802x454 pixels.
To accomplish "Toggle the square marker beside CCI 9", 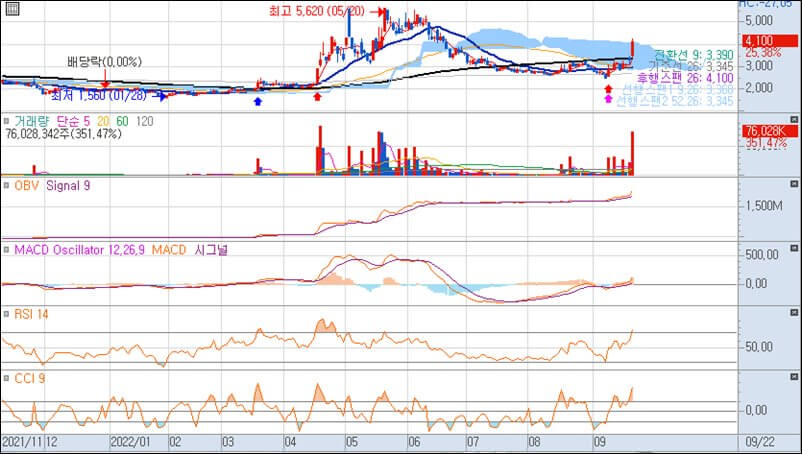I will (6, 378).
